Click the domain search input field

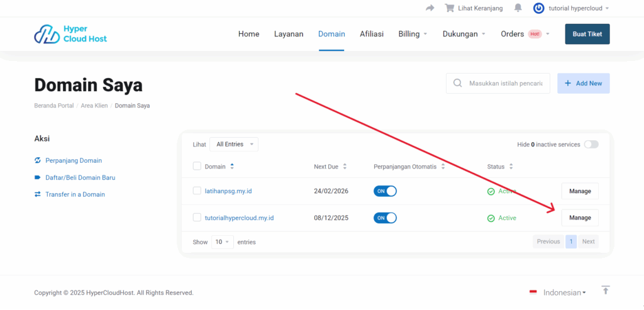[498, 84]
